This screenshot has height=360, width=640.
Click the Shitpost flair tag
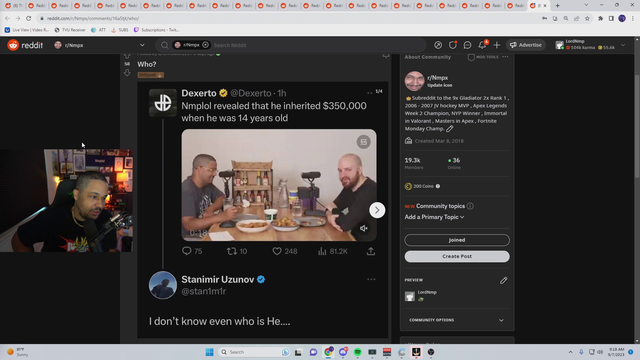151,75
